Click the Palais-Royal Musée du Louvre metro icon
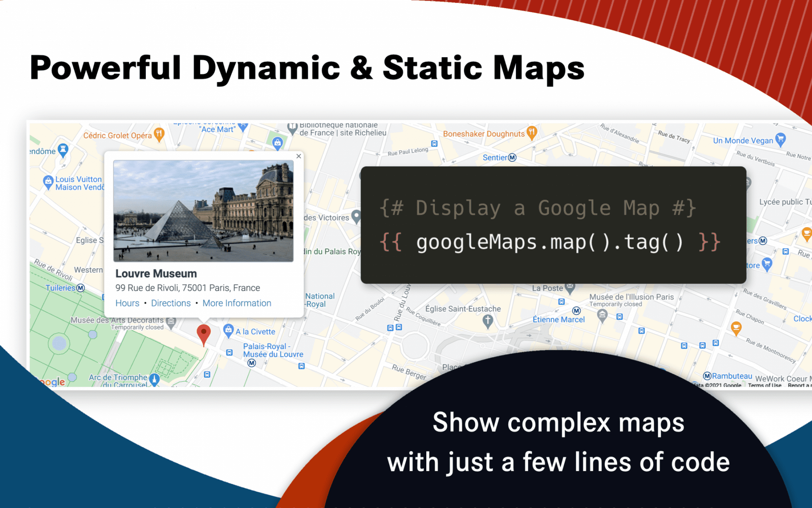 [x=252, y=363]
